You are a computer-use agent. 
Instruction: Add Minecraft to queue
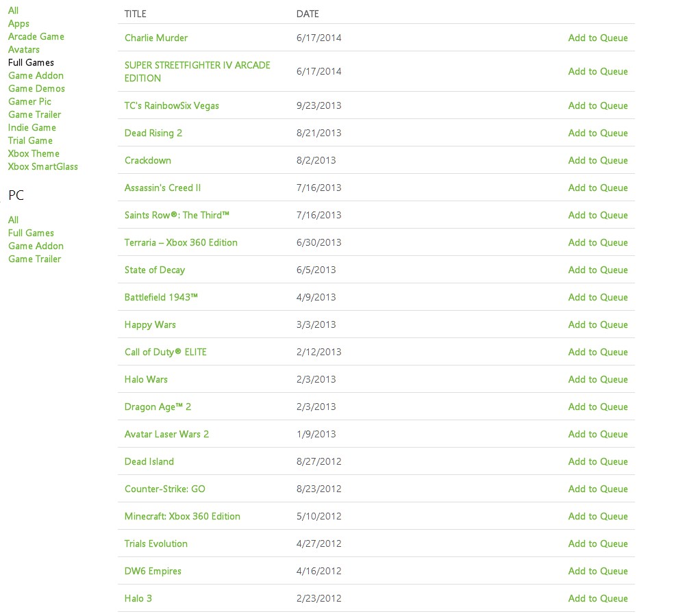[598, 516]
